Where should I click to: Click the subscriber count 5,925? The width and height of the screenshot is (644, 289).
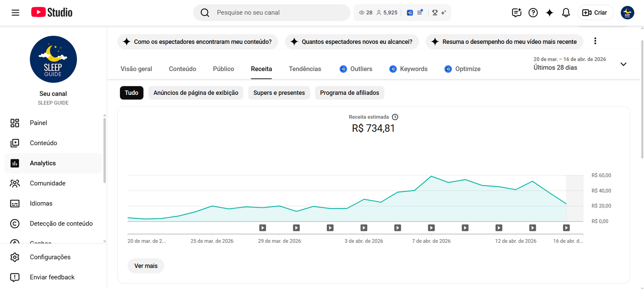(x=387, y=12)
